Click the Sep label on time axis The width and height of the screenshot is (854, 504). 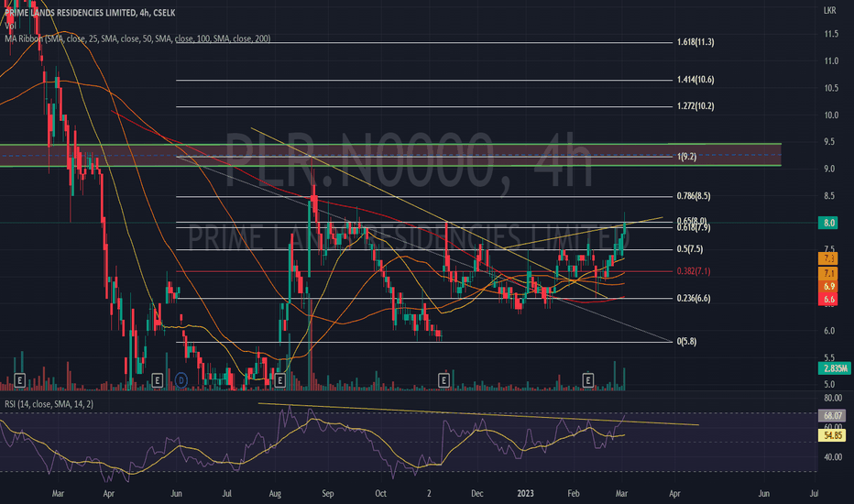pyautogui.click(x=327, y=494)
